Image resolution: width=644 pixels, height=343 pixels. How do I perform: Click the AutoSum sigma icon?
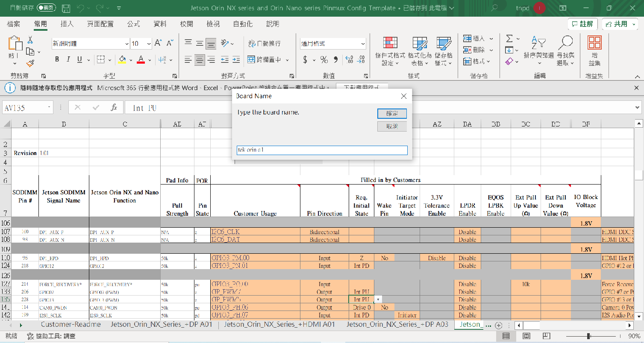(509, 38)
